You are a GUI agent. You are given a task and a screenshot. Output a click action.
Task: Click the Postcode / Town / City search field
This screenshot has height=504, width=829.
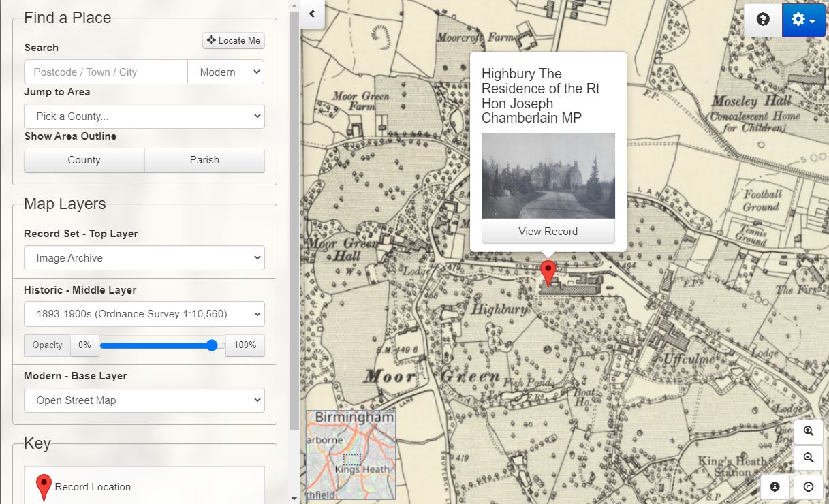(106, 72)
